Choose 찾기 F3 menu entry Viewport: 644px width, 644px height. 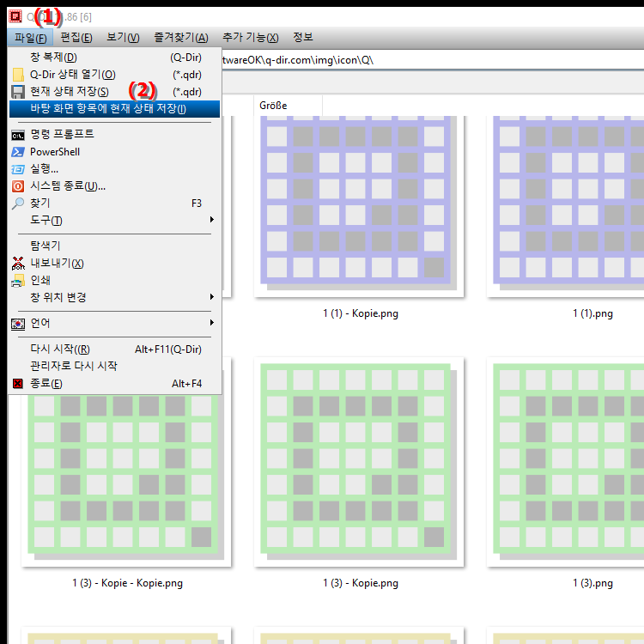[x=114, y=204]
